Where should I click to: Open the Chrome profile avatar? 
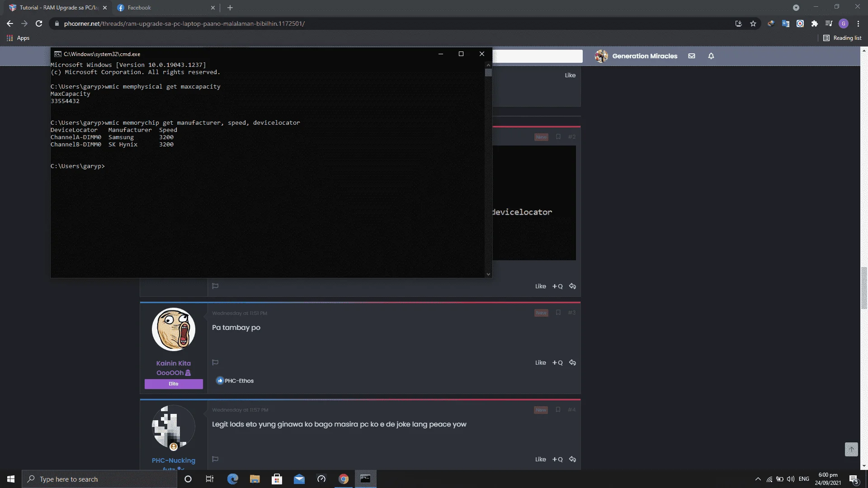[844, 23]
